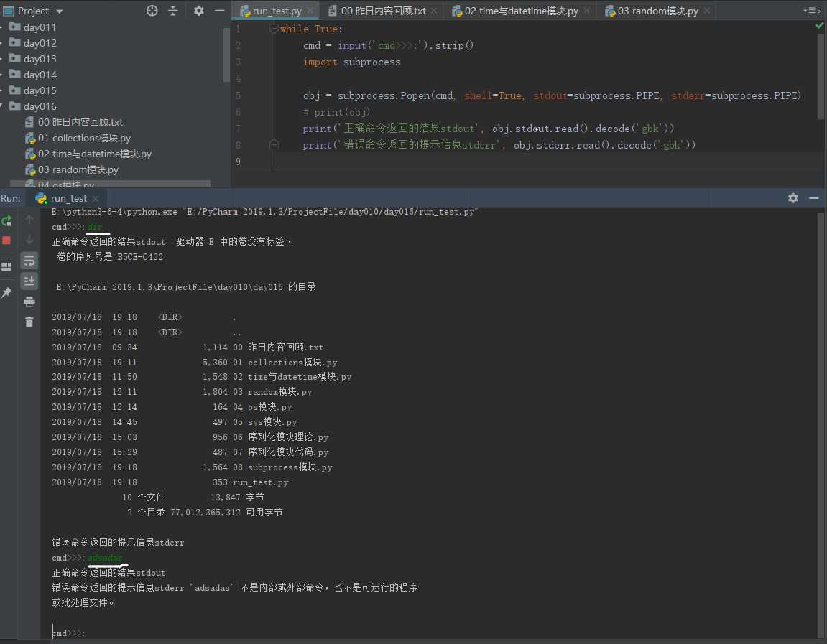This screenshot has height=644, width=827.
Task: Select 02 time与datetime模块.py in project tree
Action: pos(88,154)
